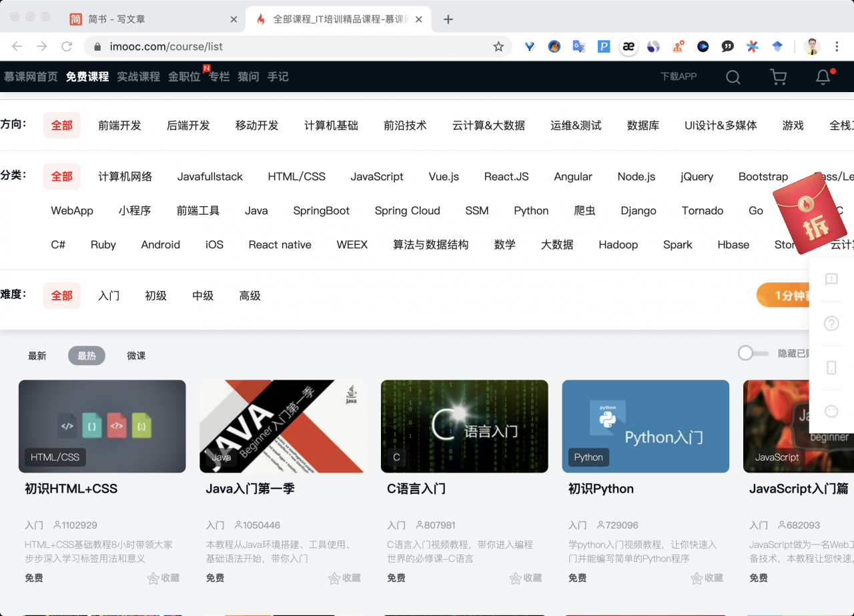Filter direction by 云计算&大数据

[488, 125]
